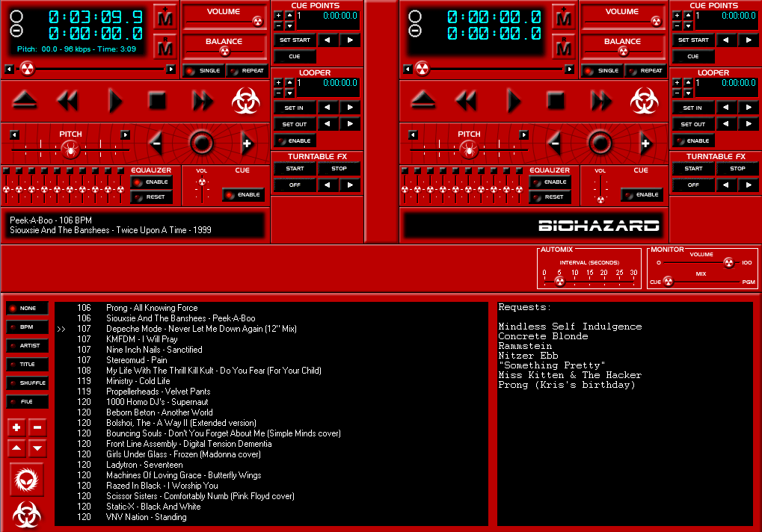The image size is (762, 532).
Task: Click the plus nudge arrow beside the left deck jog wheel
Action: coord(246,143)
